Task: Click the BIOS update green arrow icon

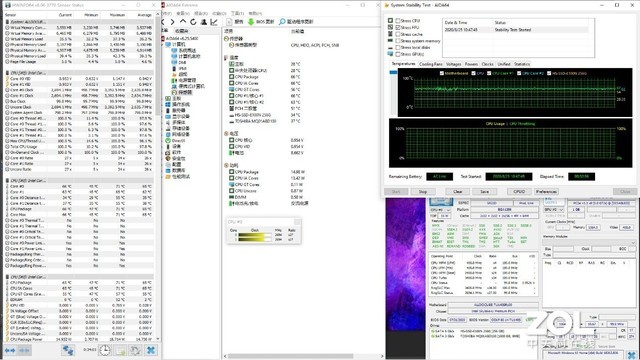Action: [251, 22]
